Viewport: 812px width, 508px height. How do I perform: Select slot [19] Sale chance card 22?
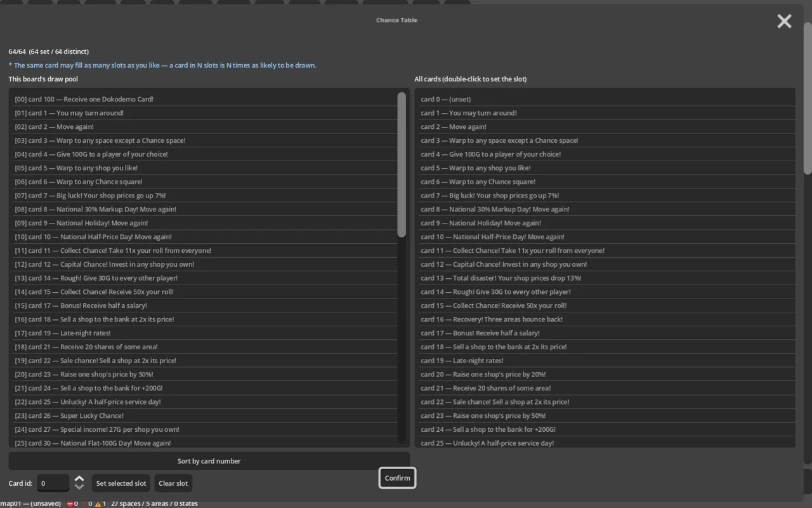(x=206, y=361)
